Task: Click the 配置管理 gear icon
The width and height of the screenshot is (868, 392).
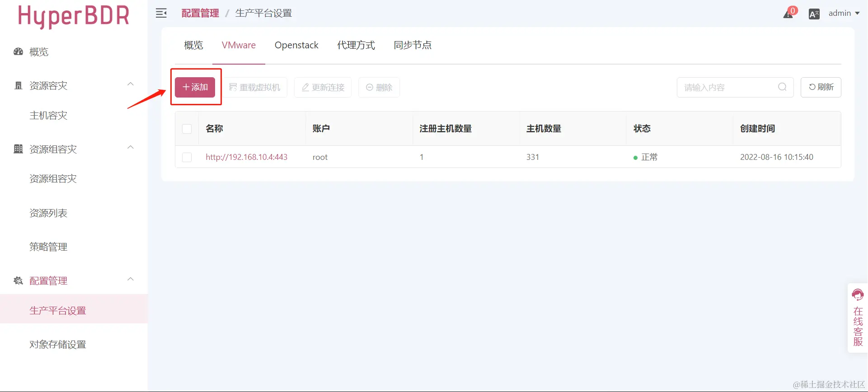Action: tap(18, 280)
